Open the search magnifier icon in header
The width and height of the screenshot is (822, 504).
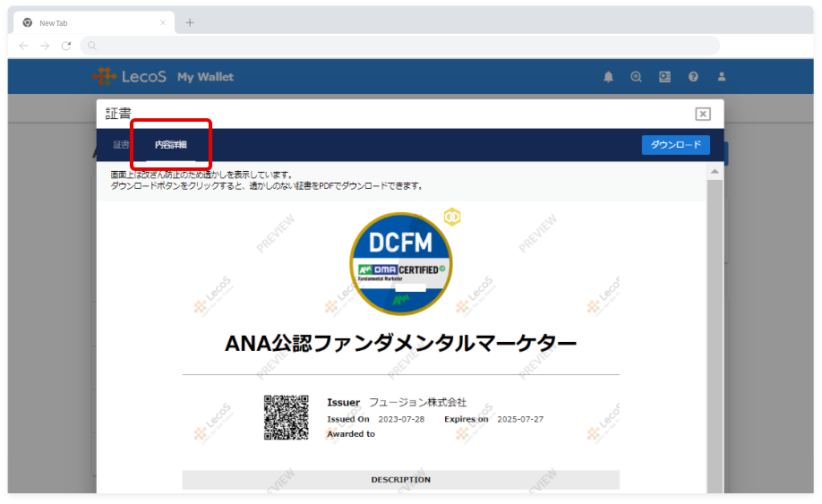point(636,77)
